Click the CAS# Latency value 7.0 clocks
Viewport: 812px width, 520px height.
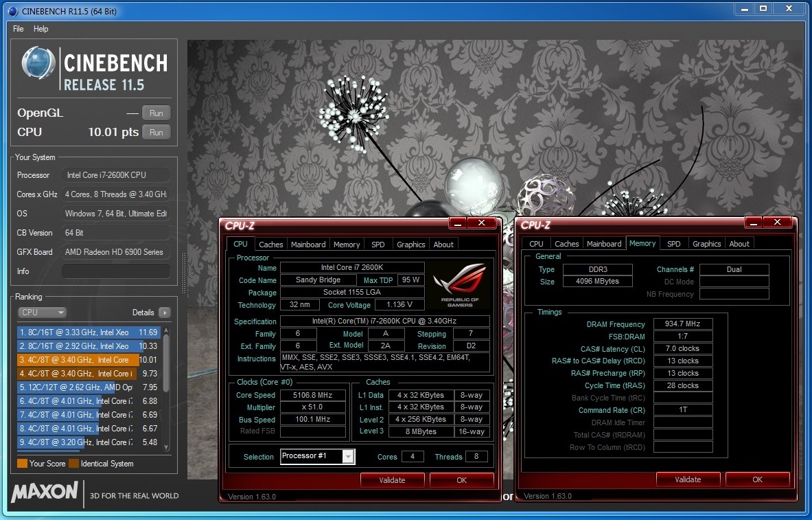tap(682, 348)
